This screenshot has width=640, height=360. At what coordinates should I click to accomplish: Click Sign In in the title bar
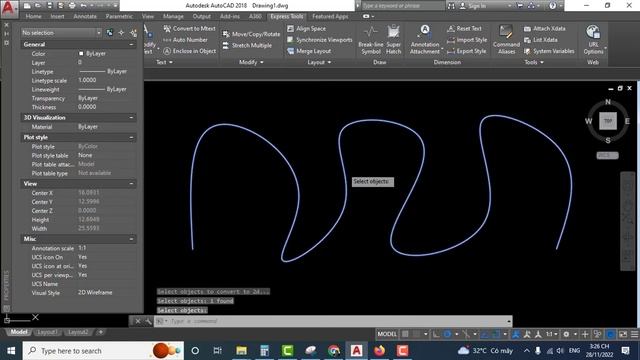coord(473,6)
